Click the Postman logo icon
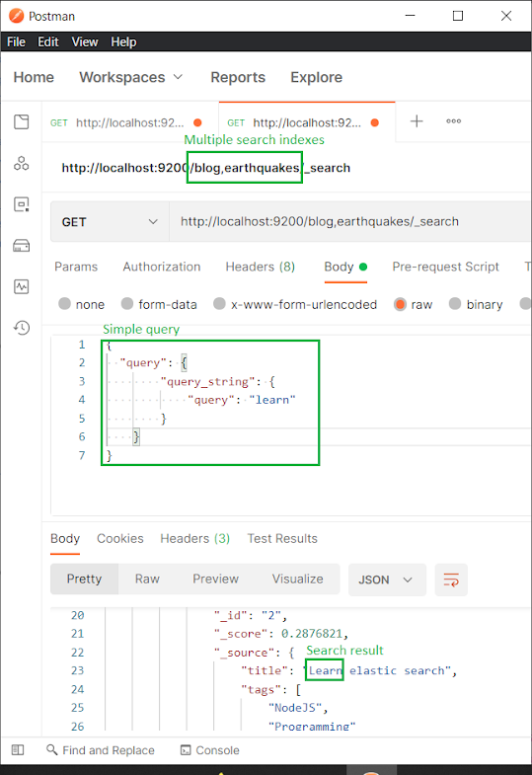 [17, 16]
